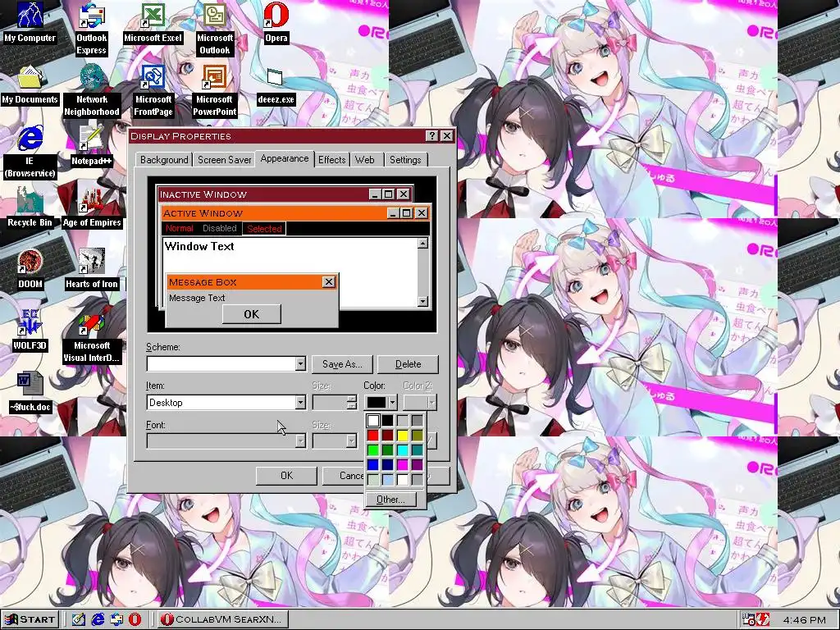The width and height of the screenshot is (840, 630).
Task: Select the bright green swatch
Action: pyautogui.click(x=373, y=450)
